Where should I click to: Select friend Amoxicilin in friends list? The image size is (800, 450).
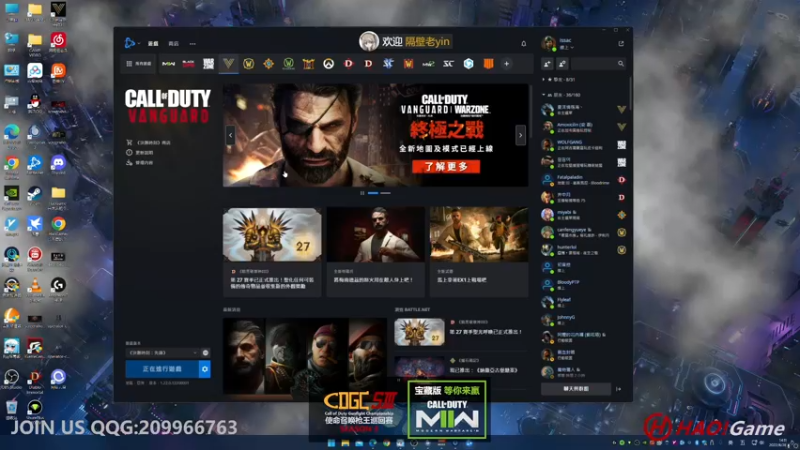[584, 127]
